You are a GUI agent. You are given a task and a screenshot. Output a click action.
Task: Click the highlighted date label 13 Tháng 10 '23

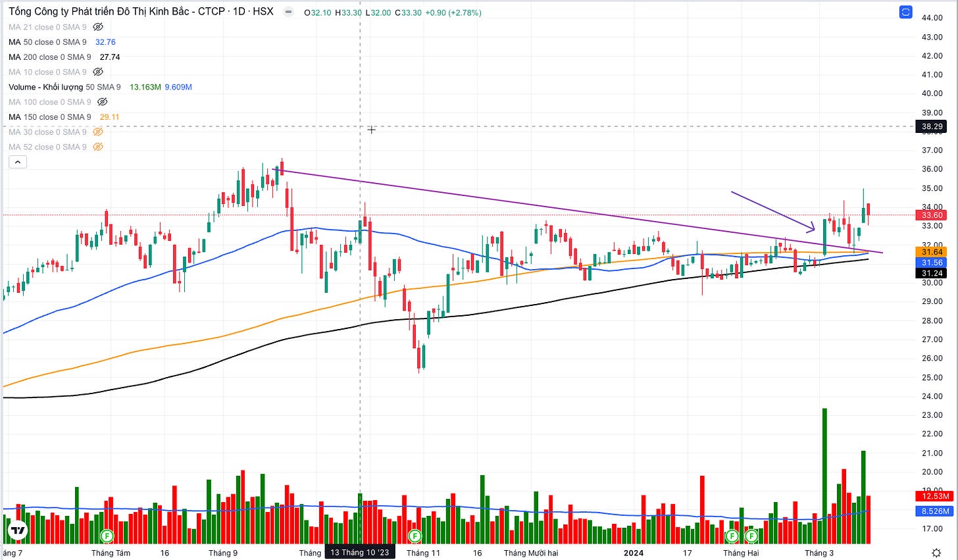(360, 552)
